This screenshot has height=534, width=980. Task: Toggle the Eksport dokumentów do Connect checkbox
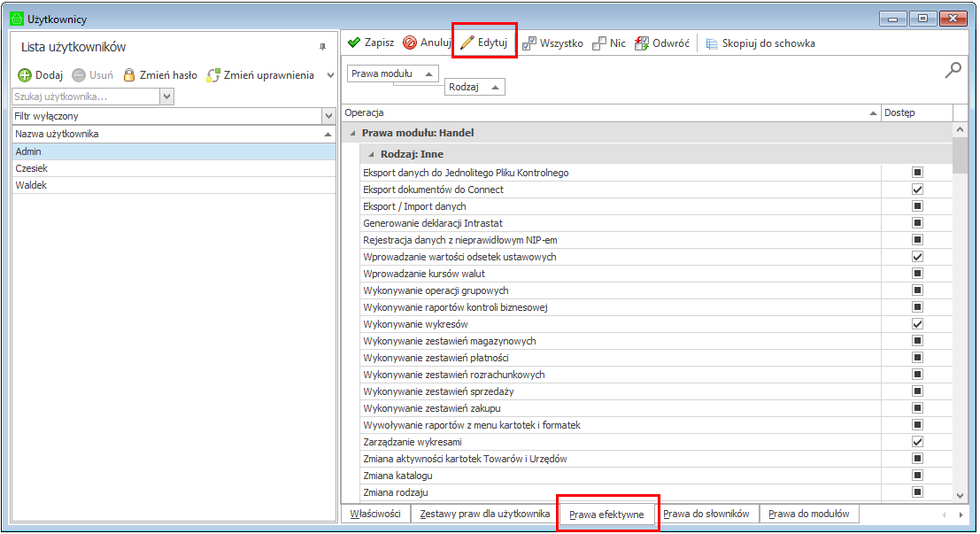tap(917, 190)
